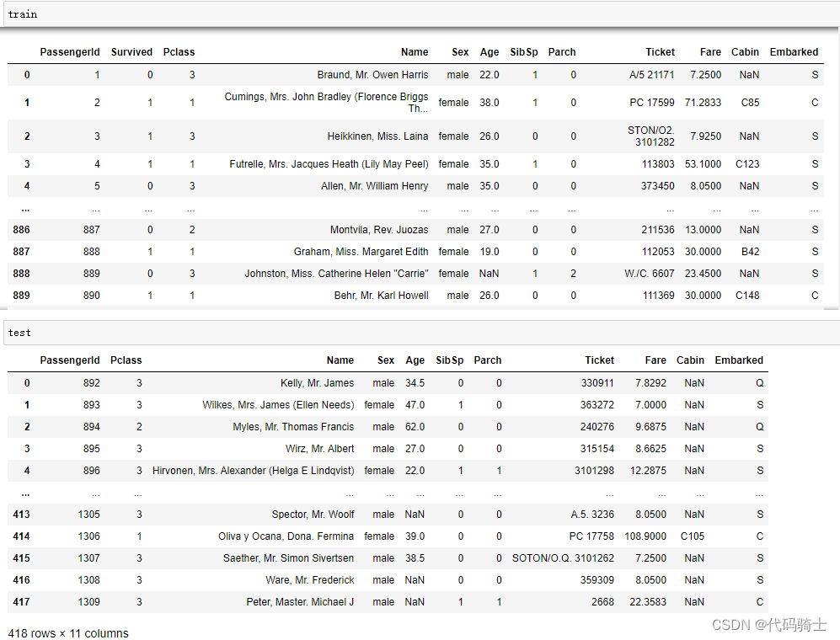Screen dimensions: 840x640
Task: Select 'Montvila, Rev. Juozas' name cell
Action: [379, 230]
